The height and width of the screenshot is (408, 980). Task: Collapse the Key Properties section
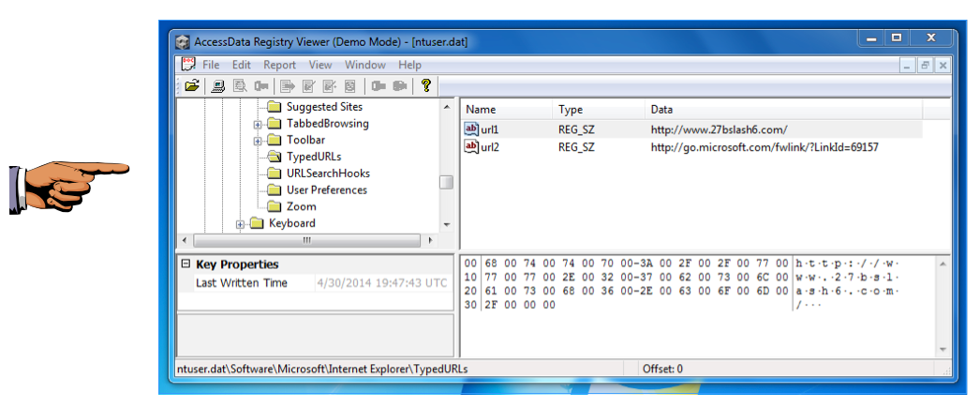pos(186,264)
